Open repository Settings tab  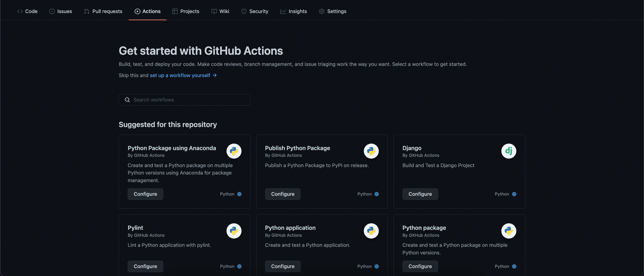pos(333,11)
